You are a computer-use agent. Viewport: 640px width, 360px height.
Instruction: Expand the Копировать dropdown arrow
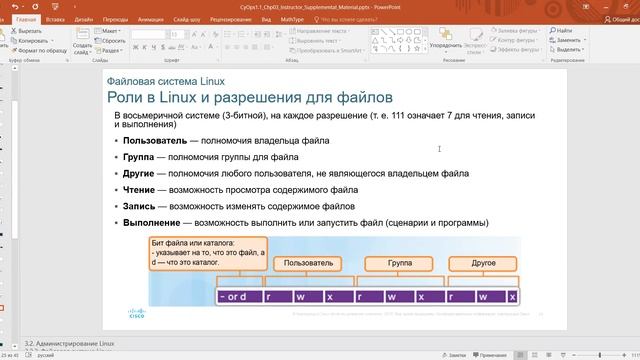point(52,40)
